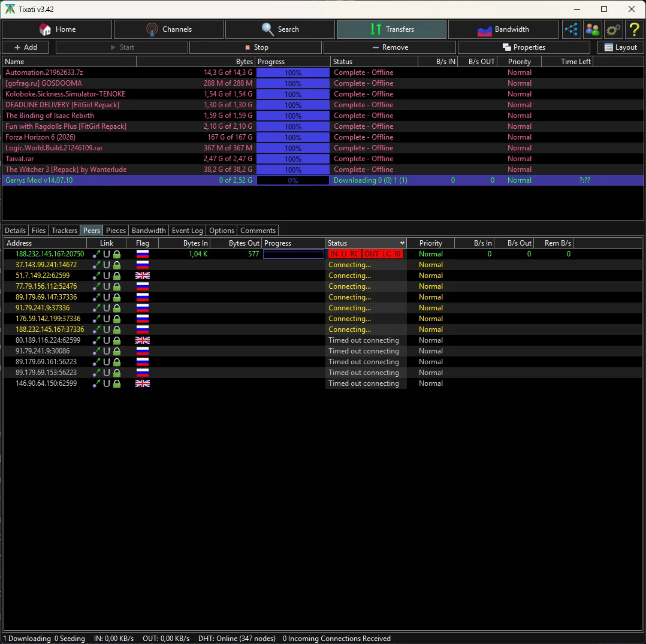Sort transfers by Name column

click(70, 61)
